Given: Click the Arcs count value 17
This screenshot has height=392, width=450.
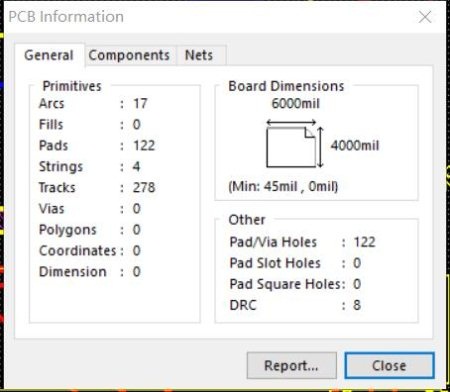Looking at the screenshot, I should [x=140, y=104].
